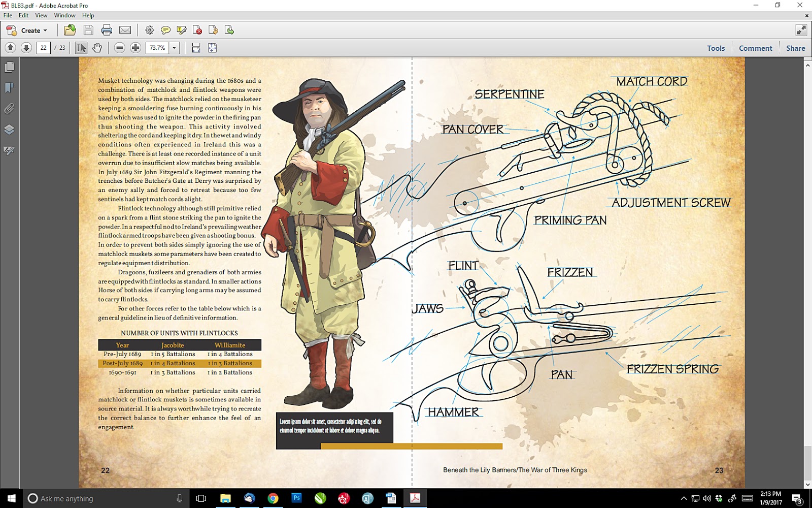Open the View menu

tap(41, 15)
